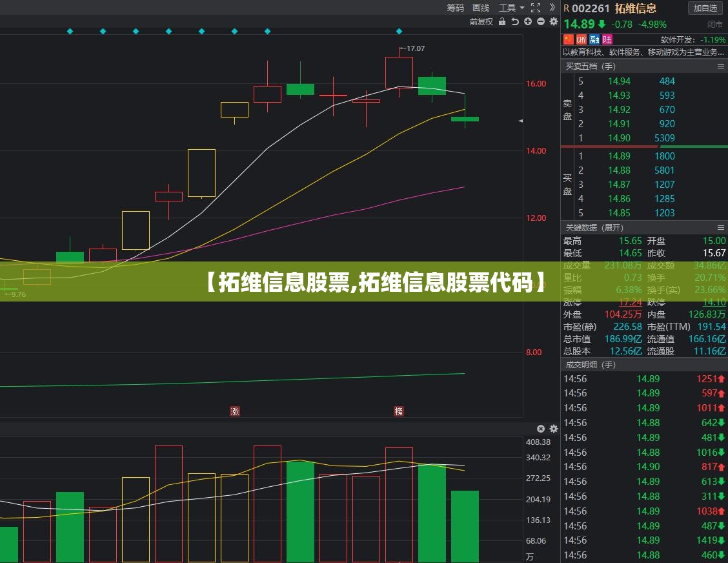Click 总市值 value 186.99亿

pyautogui.click(x=623, y=339)
